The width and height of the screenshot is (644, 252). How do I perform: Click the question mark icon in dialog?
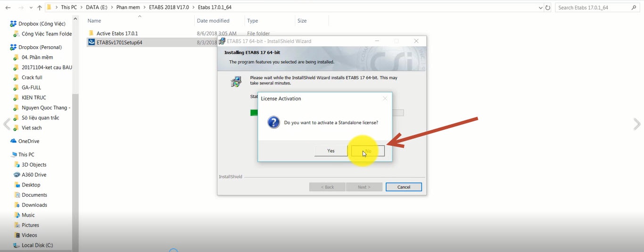point(274,123)
